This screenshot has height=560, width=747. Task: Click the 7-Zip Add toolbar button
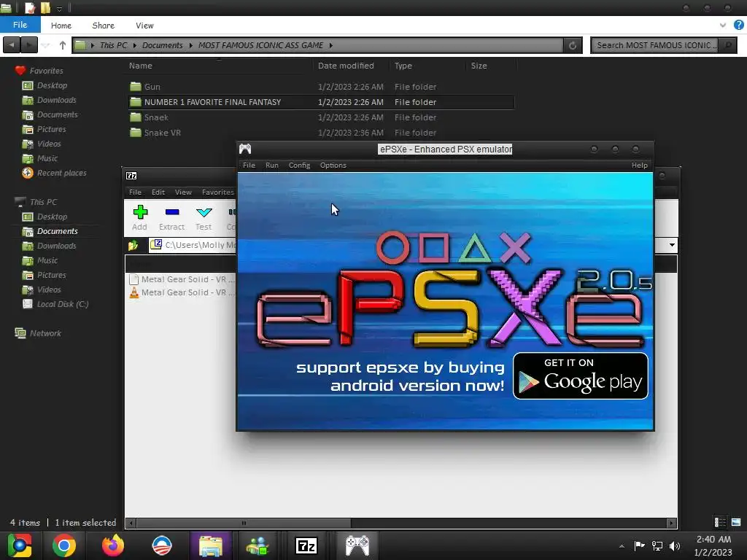pyautogui.click(x=139, y=218)
